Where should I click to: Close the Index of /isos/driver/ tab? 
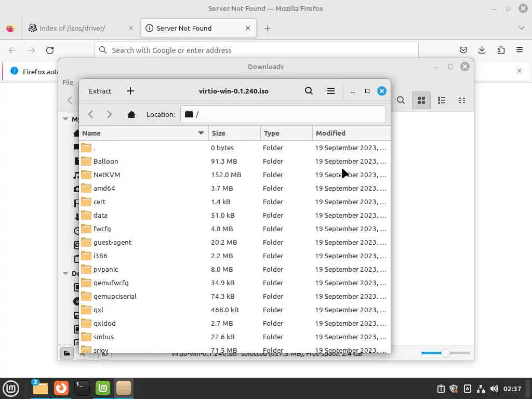131,28
